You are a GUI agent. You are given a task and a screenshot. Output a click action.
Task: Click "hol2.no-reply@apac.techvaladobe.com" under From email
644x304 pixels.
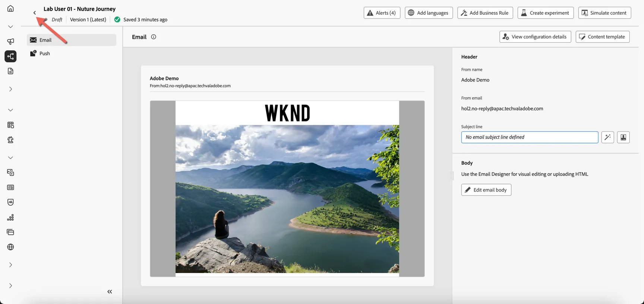point(502,108)
